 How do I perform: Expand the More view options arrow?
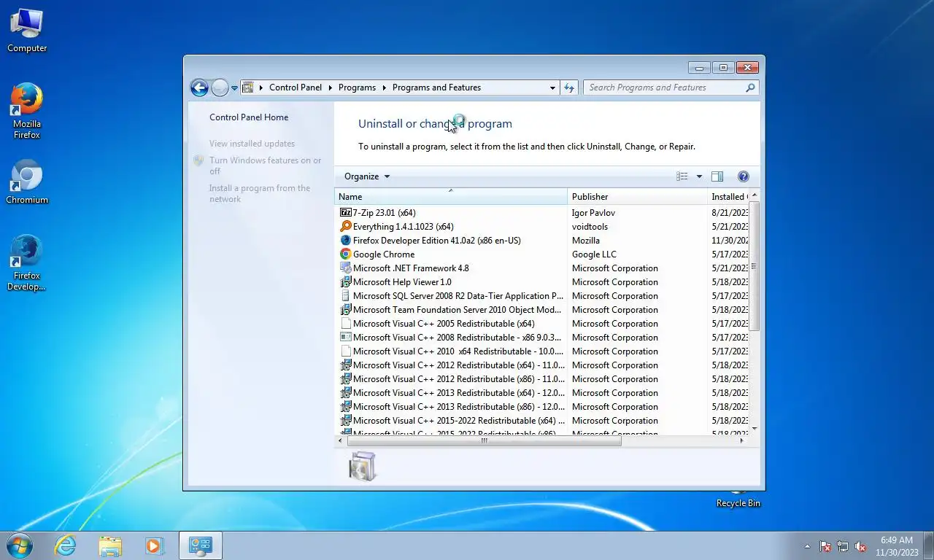(x=699, y=176)
